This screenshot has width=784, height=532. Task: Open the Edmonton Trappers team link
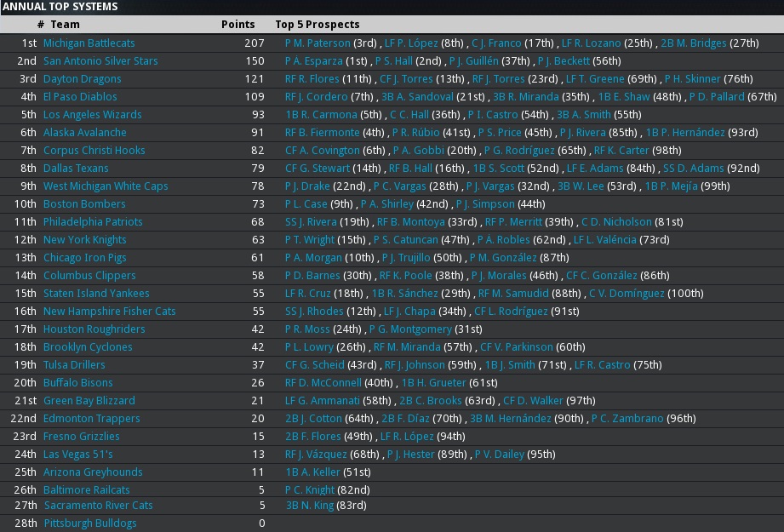tap(91, 418)
